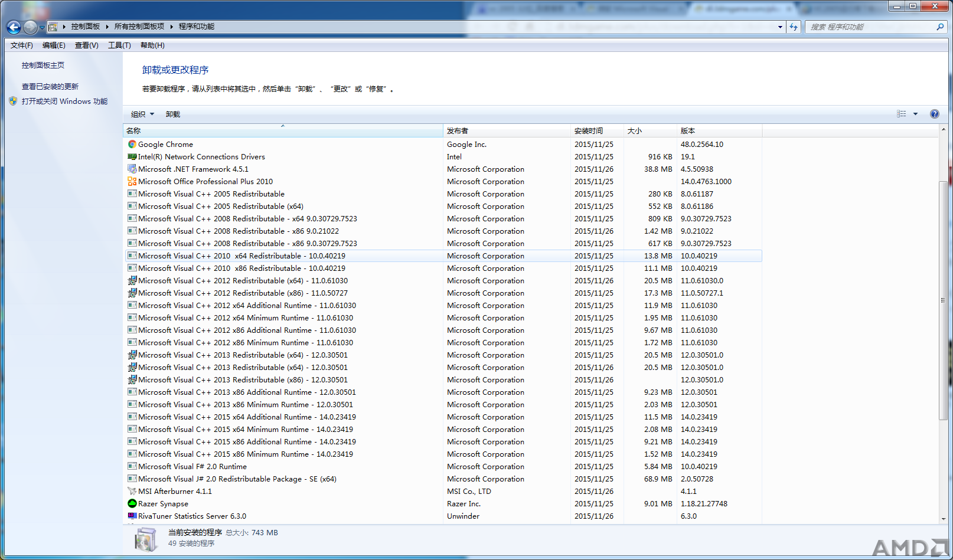This screenshot has height=560, width=953.
Task: Click the MSI Afterburner 4.1.1 icon
Action: pos(132,491)
